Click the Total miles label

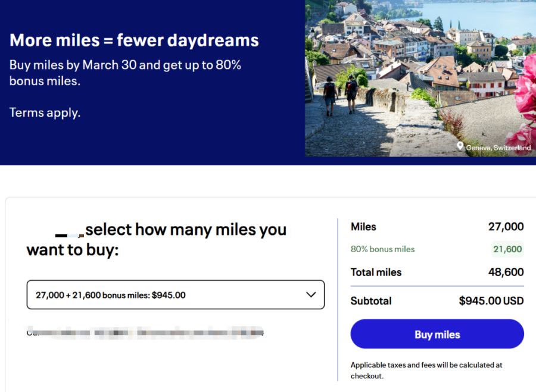(376, 272)
